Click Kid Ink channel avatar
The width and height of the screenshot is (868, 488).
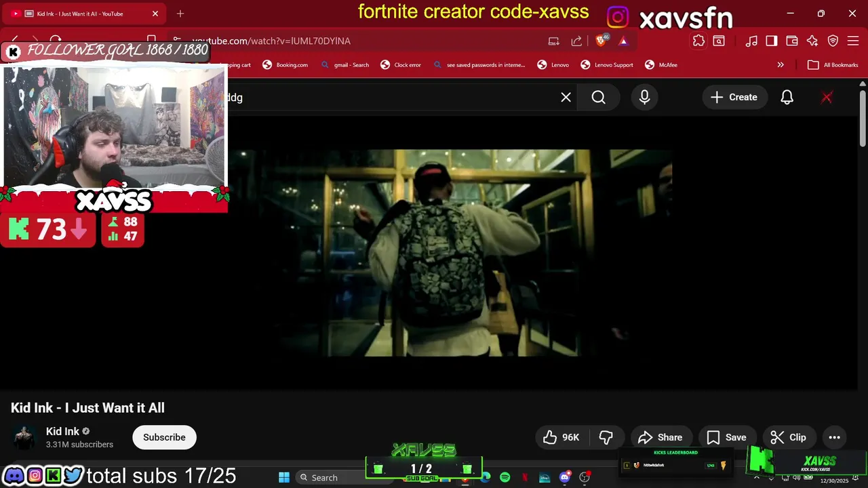coord(24,437)
